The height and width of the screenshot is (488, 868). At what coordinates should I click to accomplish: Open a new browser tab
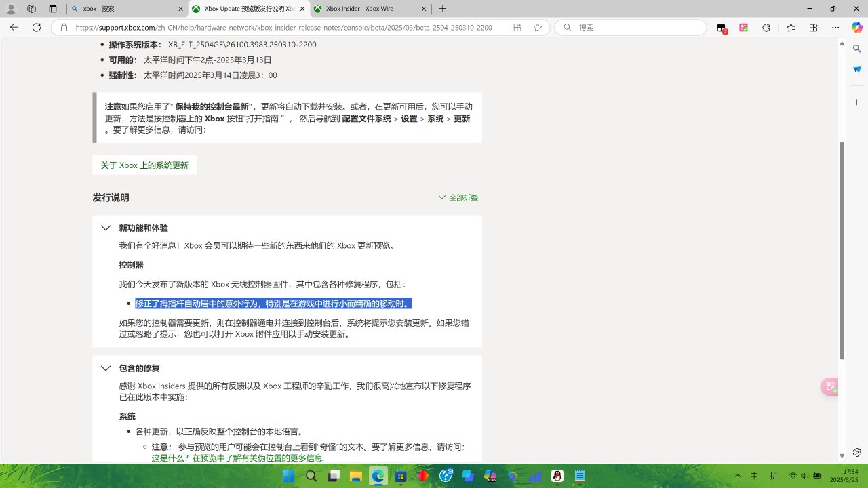coord(443,9)
